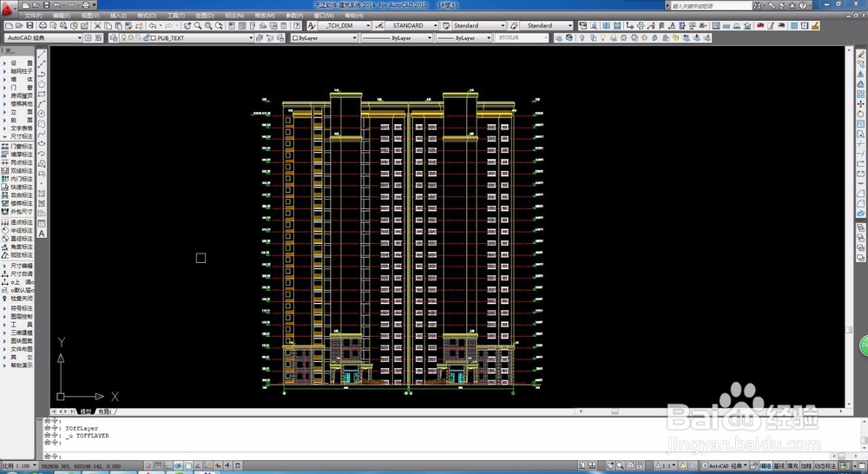Click the Dimension Style icon
This screenshot has width=868, height=474.
(x=379, y=25)
